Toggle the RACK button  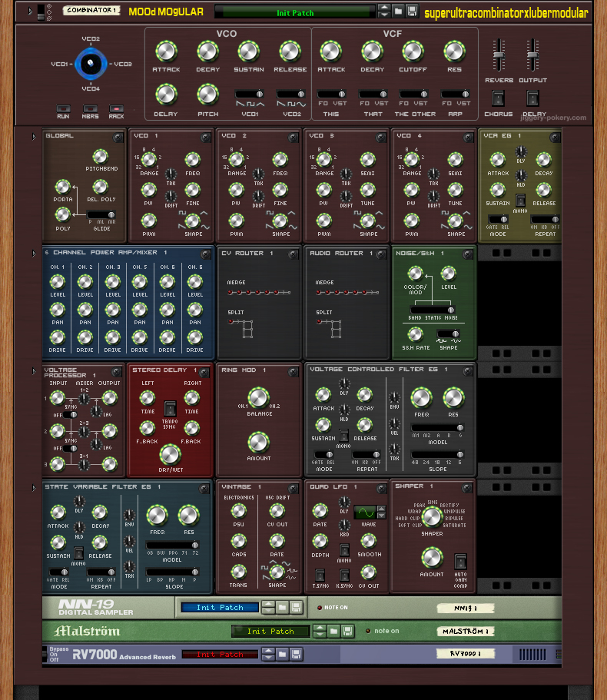point(116,108)
